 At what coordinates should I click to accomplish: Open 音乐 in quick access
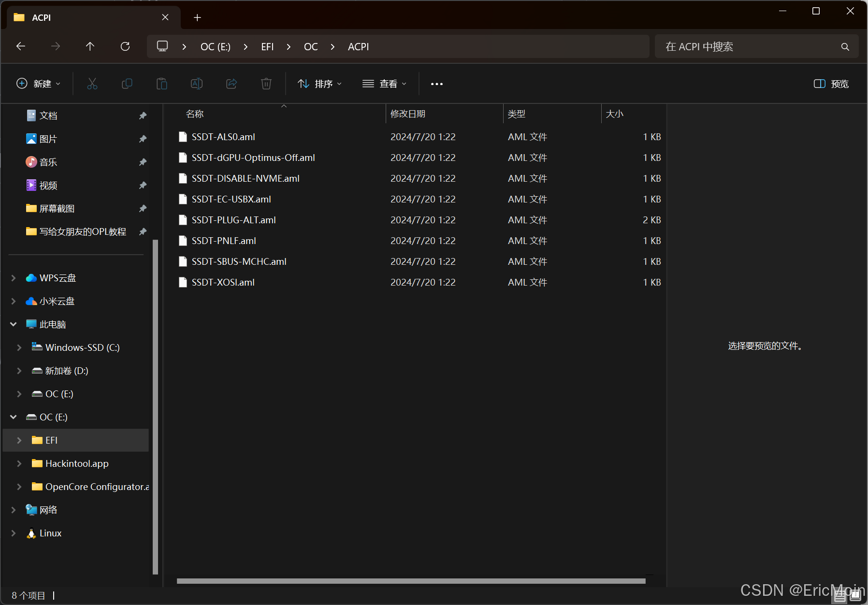pyautogui.click(x=48, y=162)
